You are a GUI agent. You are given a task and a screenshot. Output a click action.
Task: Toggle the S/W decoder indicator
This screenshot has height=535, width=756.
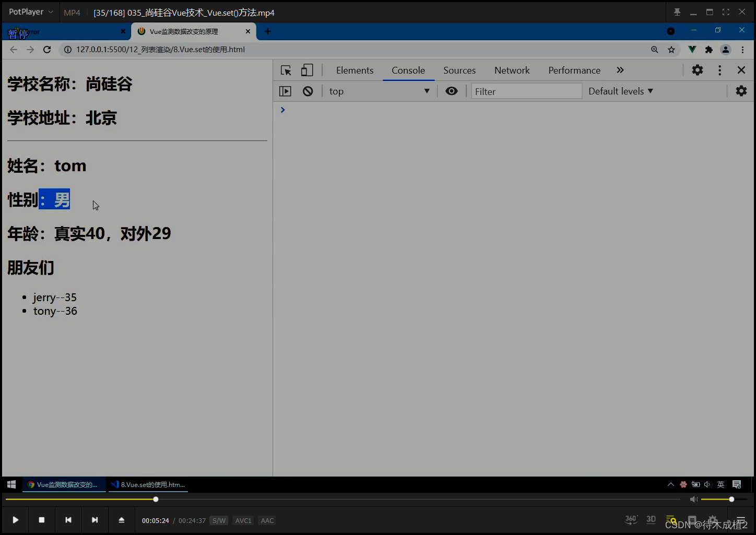click(219, 520)
